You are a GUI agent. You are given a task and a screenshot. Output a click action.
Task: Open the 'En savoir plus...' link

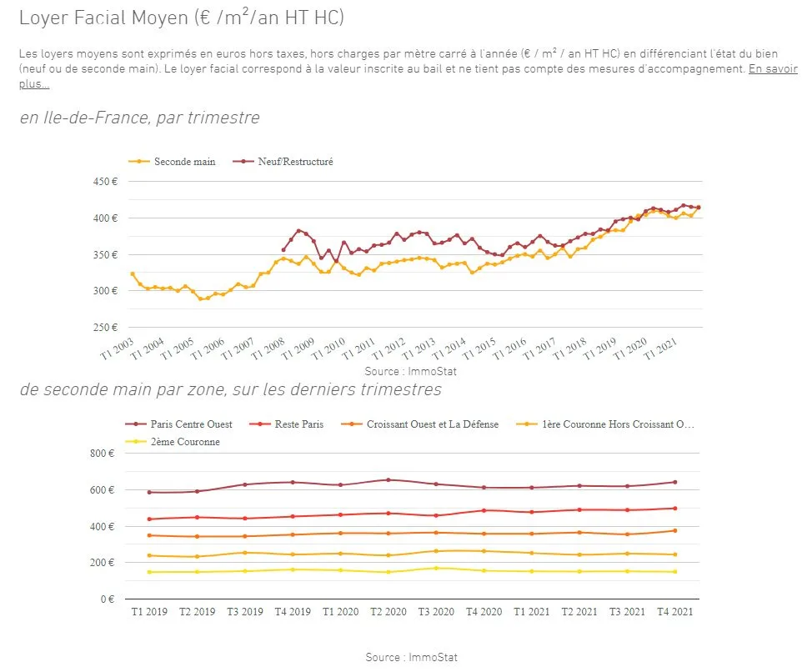[x=772, y=70]
